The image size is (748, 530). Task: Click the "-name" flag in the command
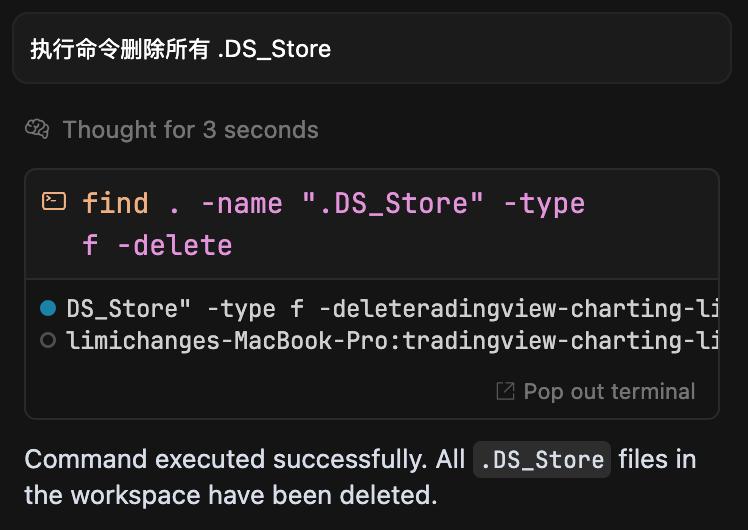pyautogui.click(x=241, y=204)
